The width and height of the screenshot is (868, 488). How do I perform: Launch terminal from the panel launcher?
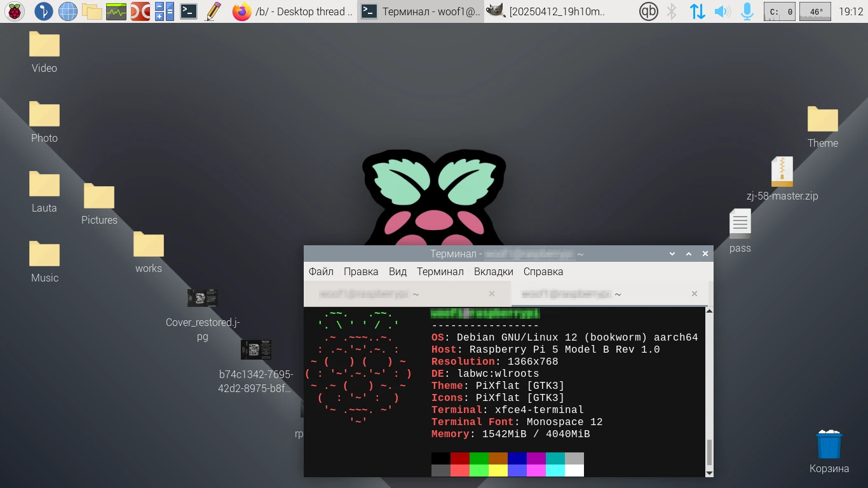[x=189, y=11]
